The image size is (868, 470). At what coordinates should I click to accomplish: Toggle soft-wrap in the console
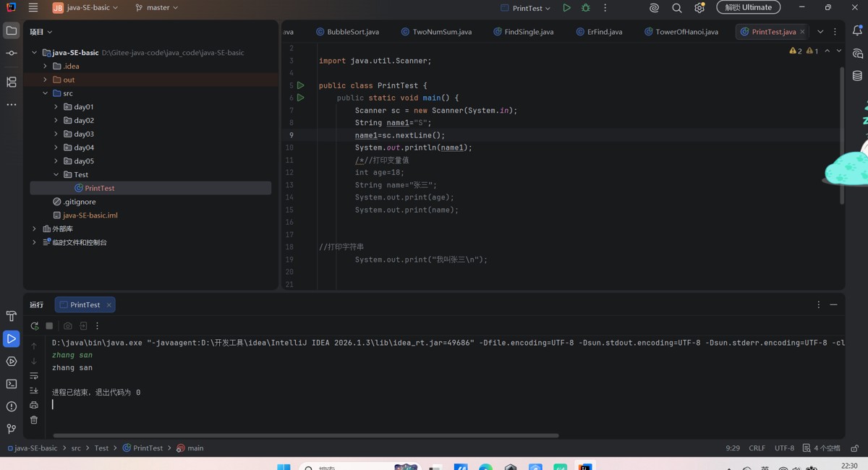pyautogui.click(x=34, y=376)
